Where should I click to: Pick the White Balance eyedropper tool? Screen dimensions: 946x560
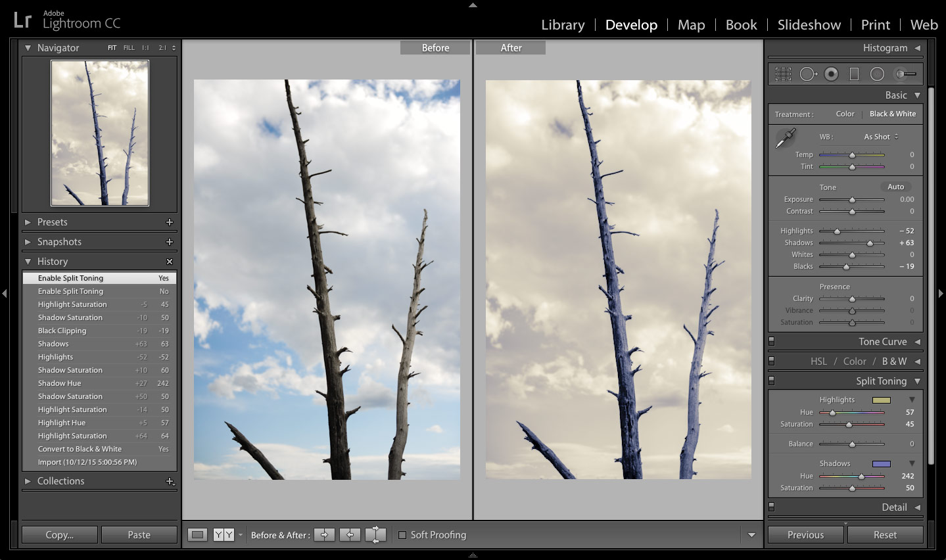tap(785, 137)
